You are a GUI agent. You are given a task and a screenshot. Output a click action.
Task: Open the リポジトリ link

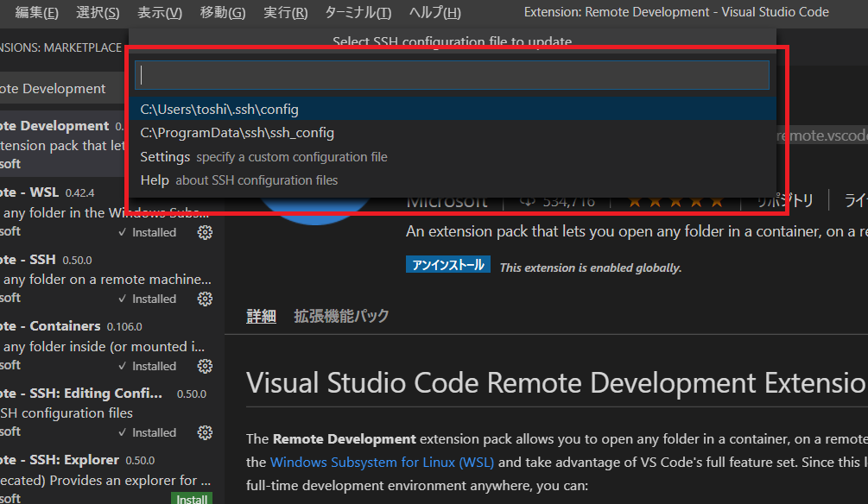[x=785, y=201]
